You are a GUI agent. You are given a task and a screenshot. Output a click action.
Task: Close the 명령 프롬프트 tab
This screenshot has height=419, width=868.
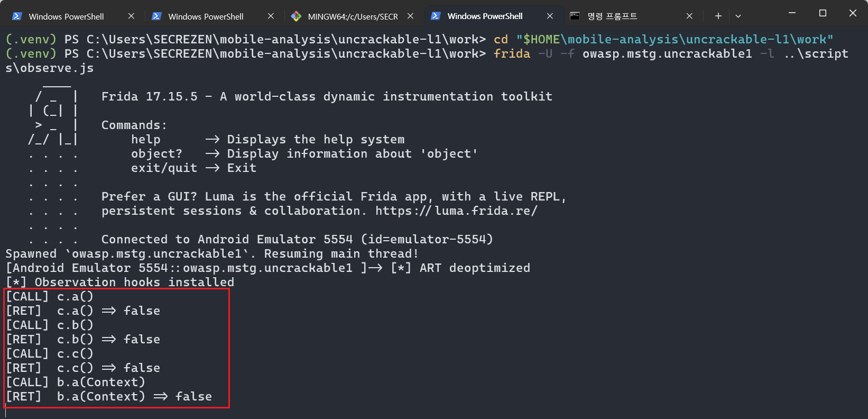point(689,16)
